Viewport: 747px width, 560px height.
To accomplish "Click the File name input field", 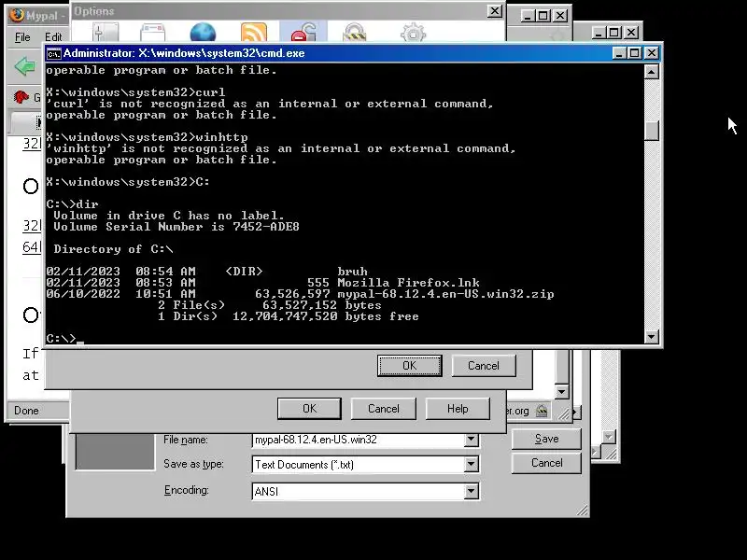I will pos(358,440).
